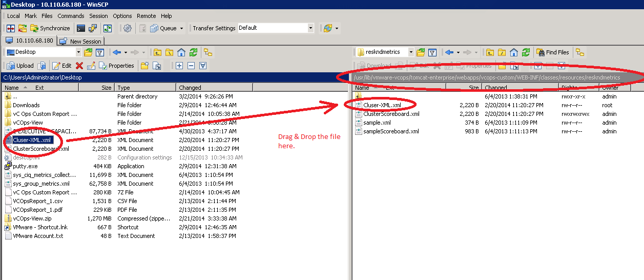Click the Synchronize toolbar button
The width and height of the screenshot is (644, 280).
point(50,28)
